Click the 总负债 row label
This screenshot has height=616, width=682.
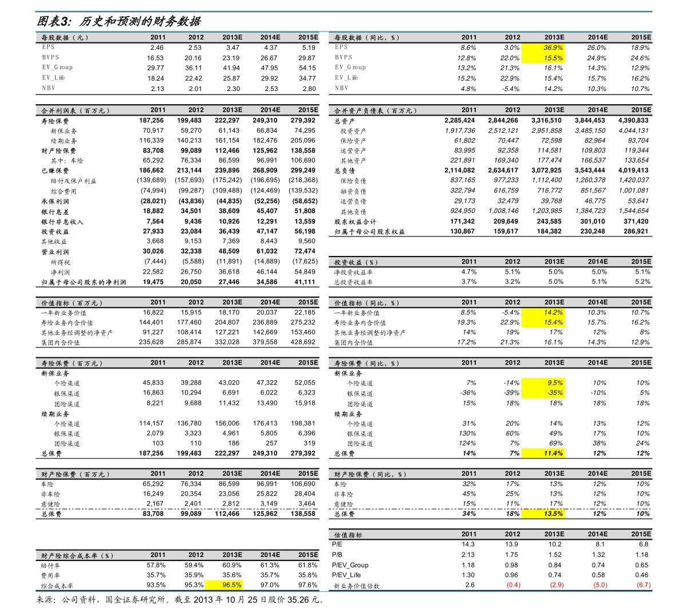[x=345, y=171]
